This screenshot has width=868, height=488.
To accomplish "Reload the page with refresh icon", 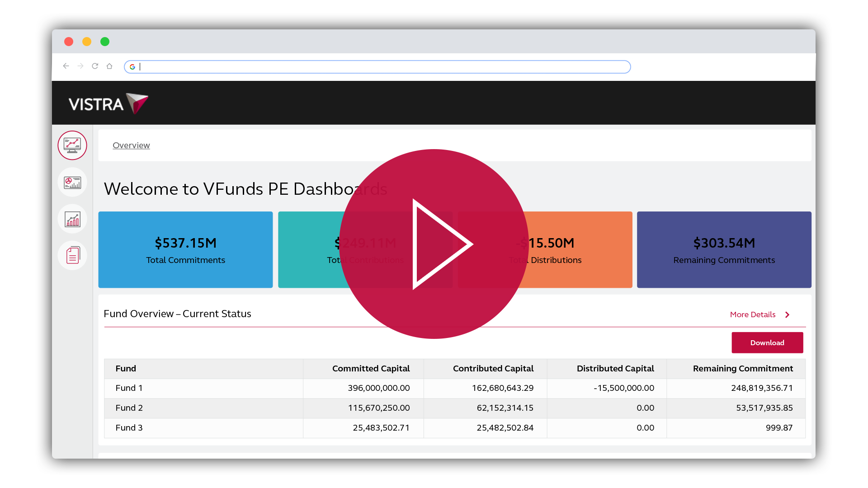I will tap(95, 66).
